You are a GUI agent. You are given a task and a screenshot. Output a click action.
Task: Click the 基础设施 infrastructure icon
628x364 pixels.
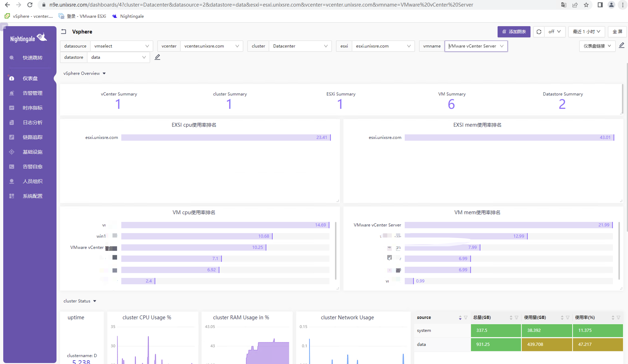click(x=12, y=152)
